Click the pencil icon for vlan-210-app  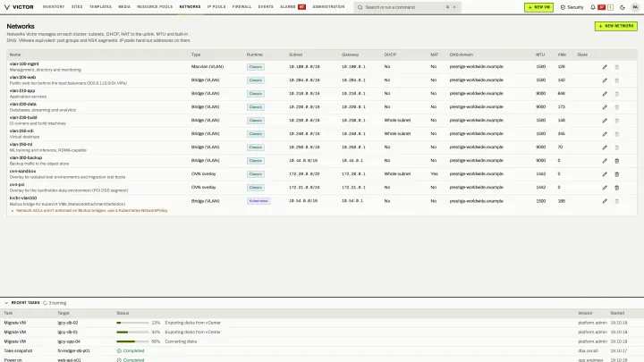pyautogui.click(x=605, y=94)
